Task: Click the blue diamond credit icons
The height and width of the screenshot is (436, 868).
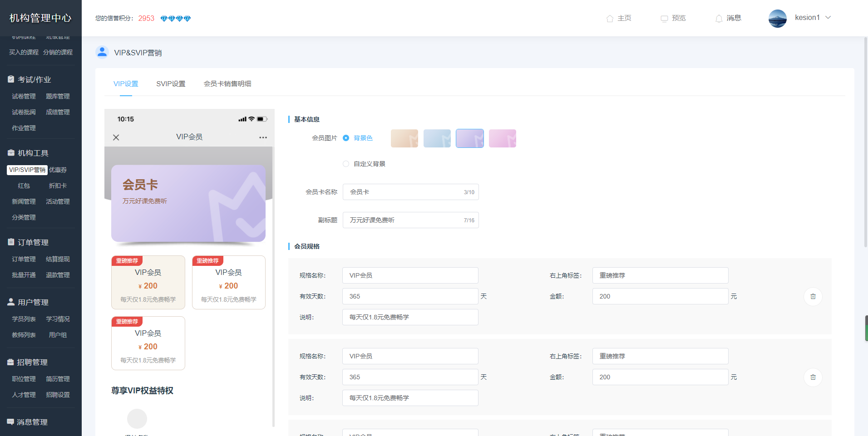Action: click(x=175, y=19)
